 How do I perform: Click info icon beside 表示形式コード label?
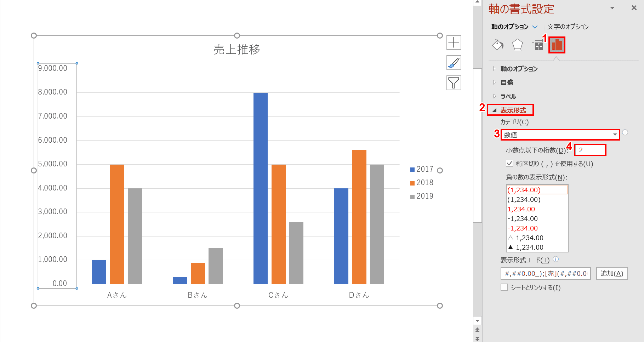(556, 259)
